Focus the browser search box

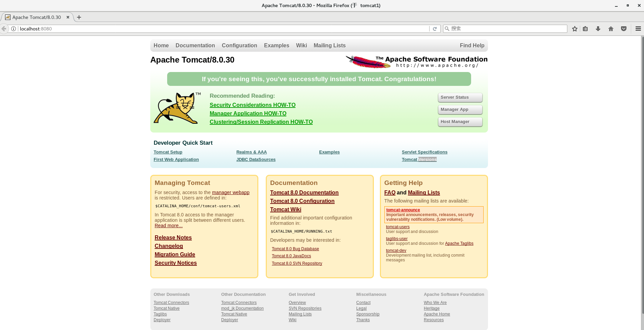pyautogui.click(x=505, y=29)
